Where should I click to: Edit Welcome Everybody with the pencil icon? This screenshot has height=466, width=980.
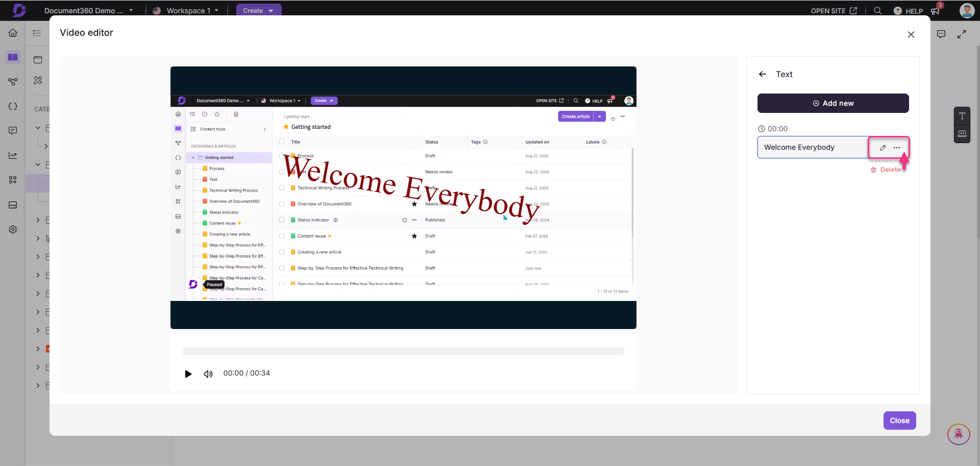point(883,148)
